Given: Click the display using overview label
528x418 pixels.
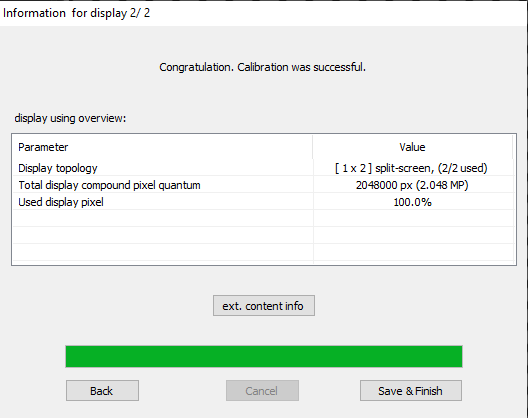Looking at the screenshot, I should click(70, 118).
